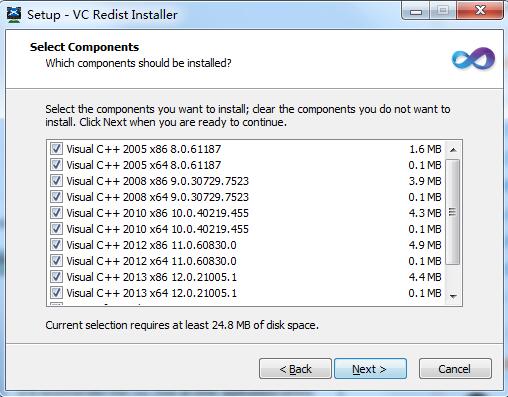Toggle Visual C++ 2008 x86 9.0.30729.7523 checkbox
The width and height of the screenshot is (508, 397).
pos(56,180)
